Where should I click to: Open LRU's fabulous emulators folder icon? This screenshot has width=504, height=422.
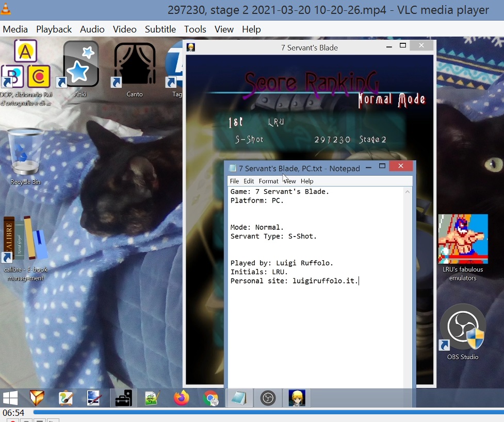462,239
